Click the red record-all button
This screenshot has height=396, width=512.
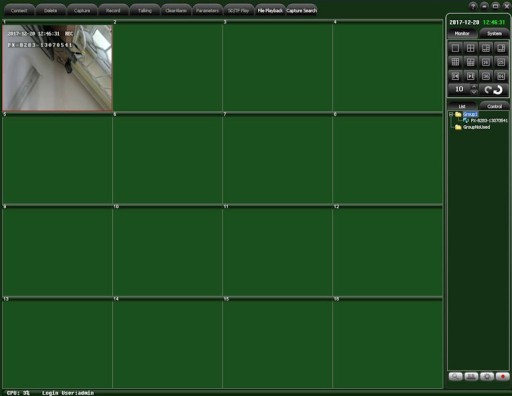502,377
